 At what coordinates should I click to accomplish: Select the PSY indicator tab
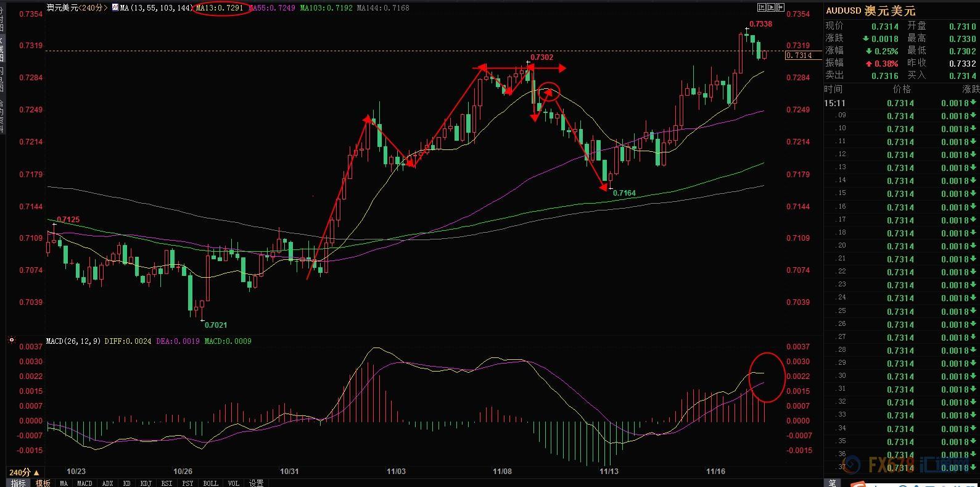click(x=187, y=483)
